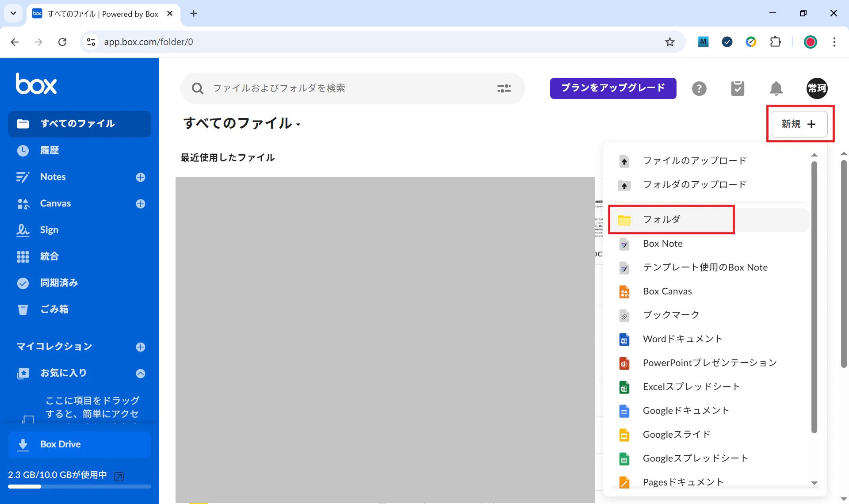Add a new collection next to マイコレクション
849x504 pixels.
pyautogui.click(x=141, y=347)
